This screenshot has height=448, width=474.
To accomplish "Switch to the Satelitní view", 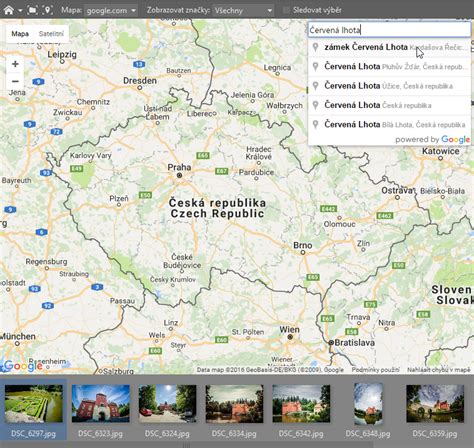I will click(51, 34).
